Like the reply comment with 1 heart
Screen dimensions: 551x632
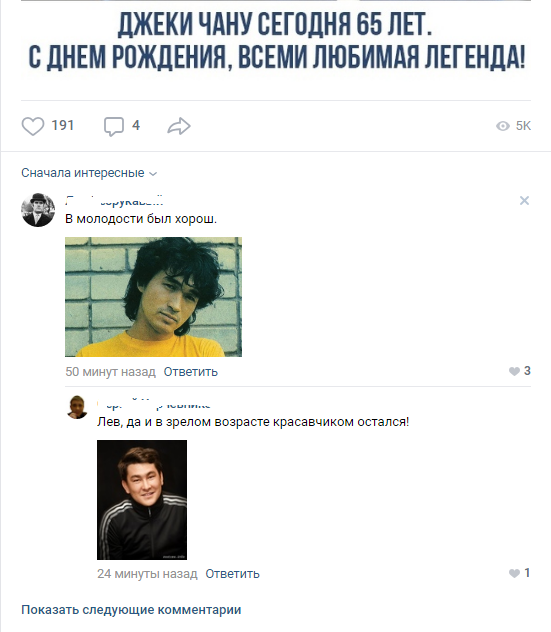click(520, 573)
